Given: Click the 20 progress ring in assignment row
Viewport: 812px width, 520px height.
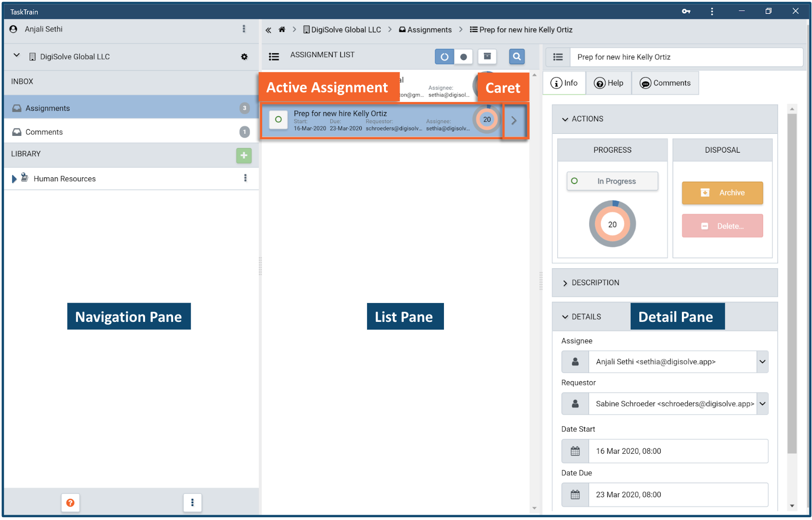Looking at the screenshot, I should point(487,119).
